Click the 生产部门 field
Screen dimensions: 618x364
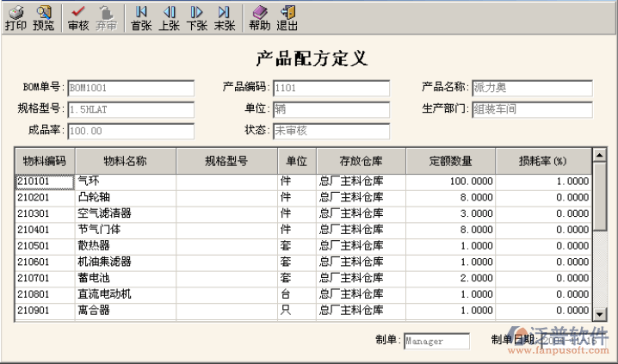pos(532,109)
